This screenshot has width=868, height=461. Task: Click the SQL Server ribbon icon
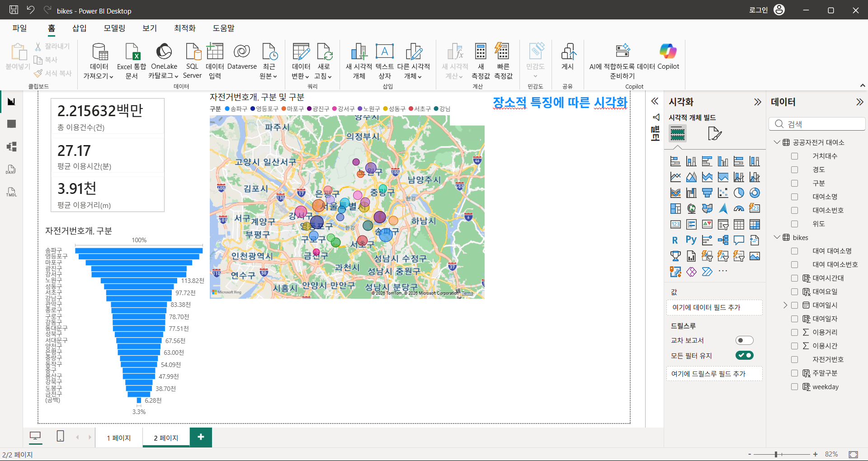(x=192, y=61)
